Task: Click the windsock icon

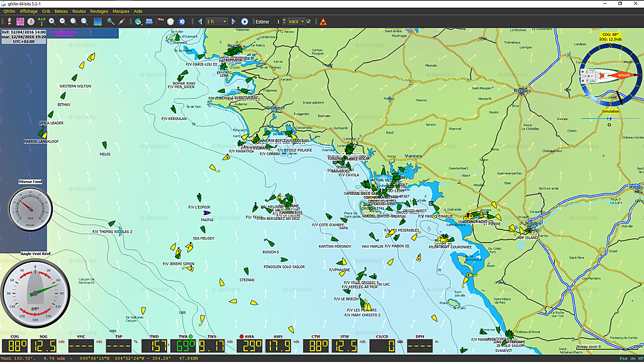Action: 160,21
